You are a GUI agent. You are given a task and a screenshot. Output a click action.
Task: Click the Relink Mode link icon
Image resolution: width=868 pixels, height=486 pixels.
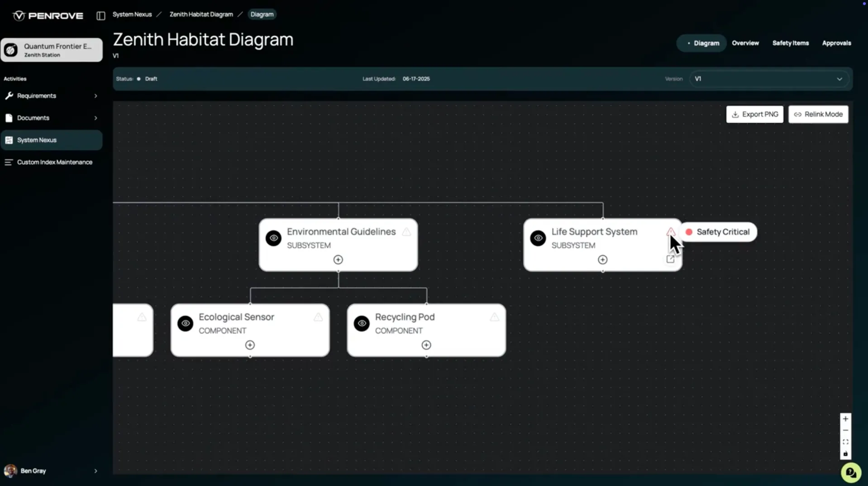797,115
